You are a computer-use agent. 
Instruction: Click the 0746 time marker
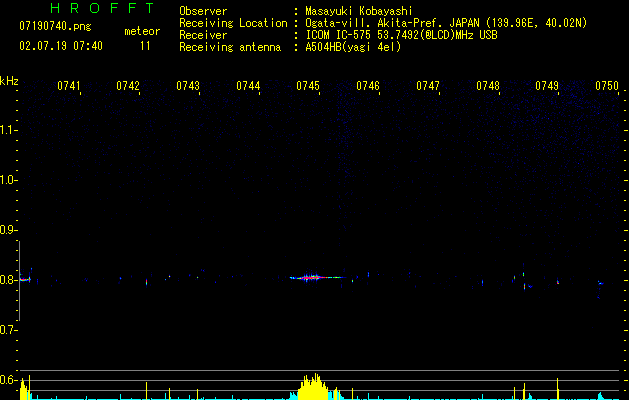pyautogui.click(x=368, y=86)
